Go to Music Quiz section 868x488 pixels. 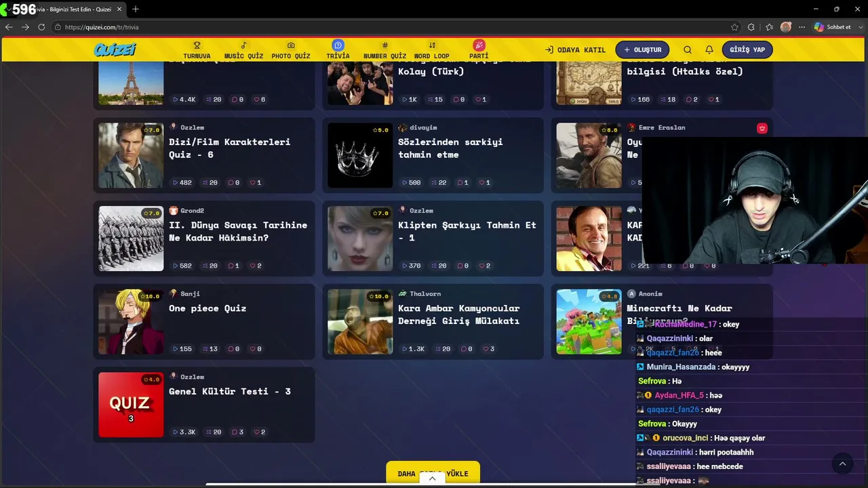point(243,50)
